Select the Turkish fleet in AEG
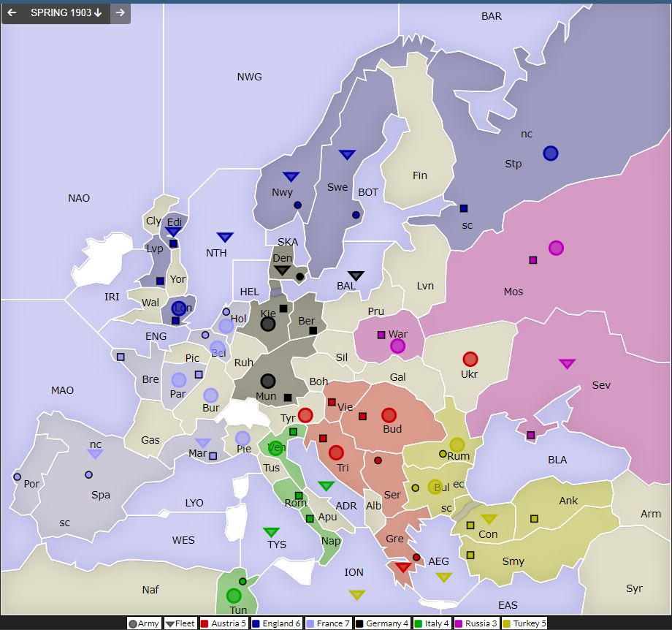This screenshot has height=630, width=672. click(x=444, y=577)
